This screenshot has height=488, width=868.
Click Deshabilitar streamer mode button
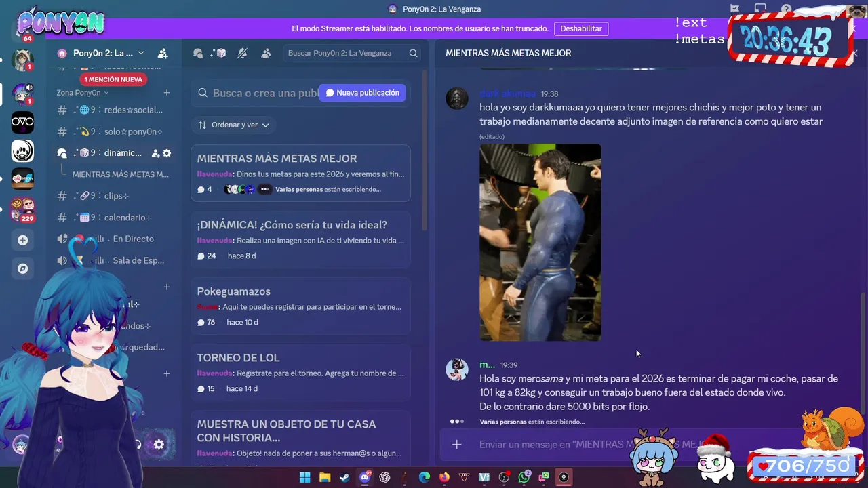pyautogui.click(x=581, y=28)
